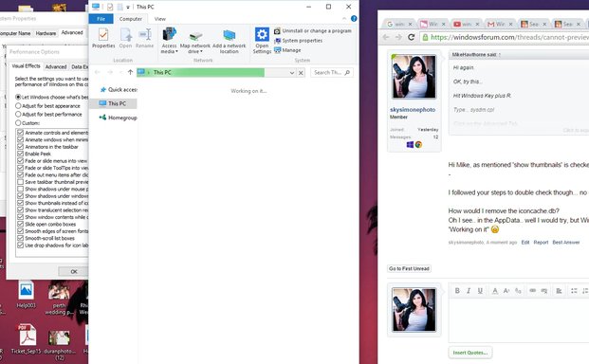Select the Custom radio option

(18, 122)
